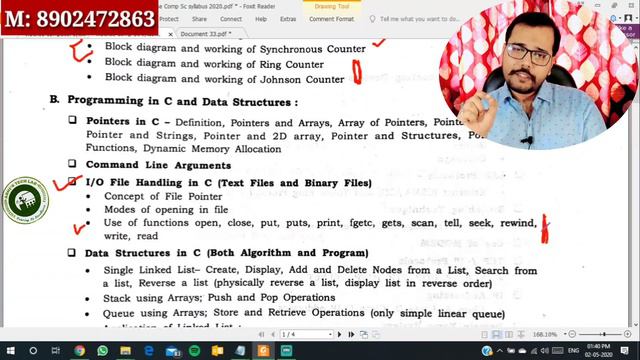Image resolution: width=640 pixels, height=360 pixels.
Task: Click the zoom slider handle
Action: 604,334
